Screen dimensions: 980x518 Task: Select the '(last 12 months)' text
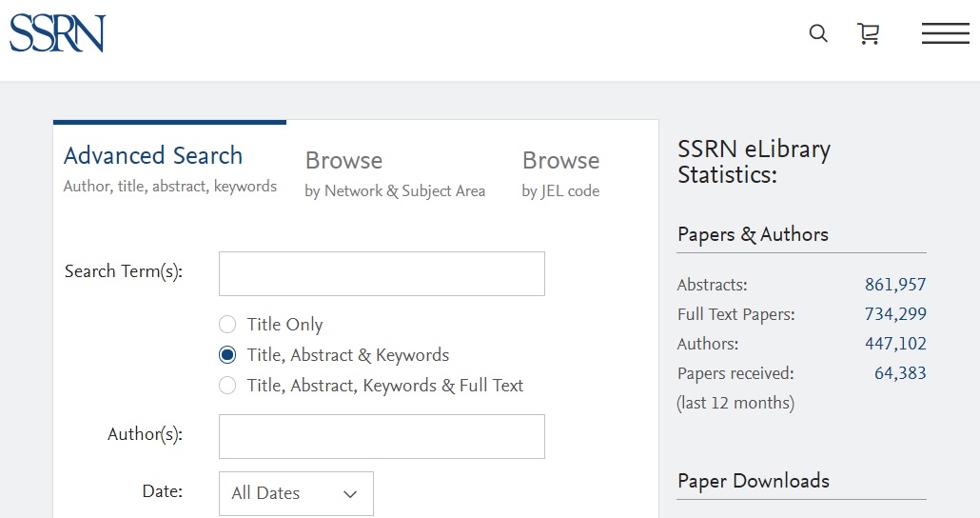(735, 403)
